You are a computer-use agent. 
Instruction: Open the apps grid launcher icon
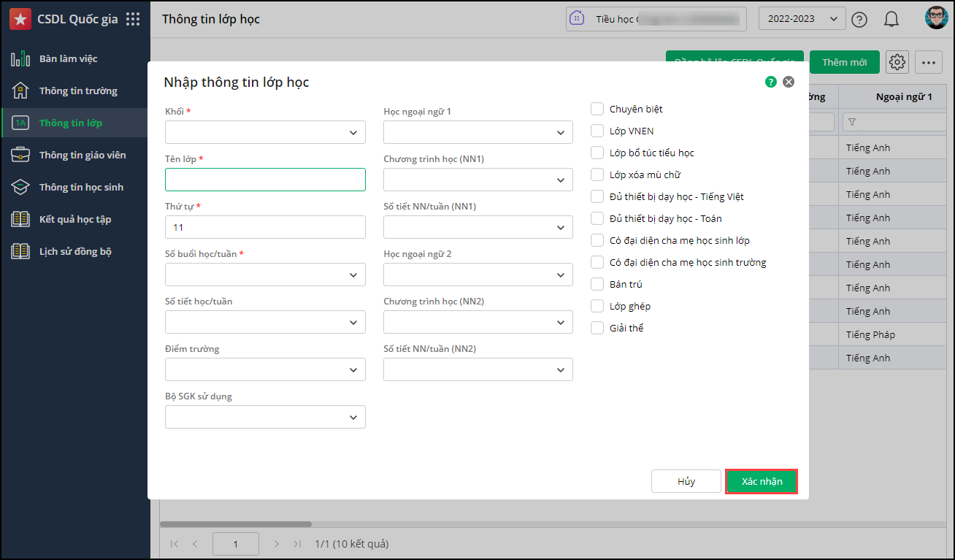click(133, 20)
